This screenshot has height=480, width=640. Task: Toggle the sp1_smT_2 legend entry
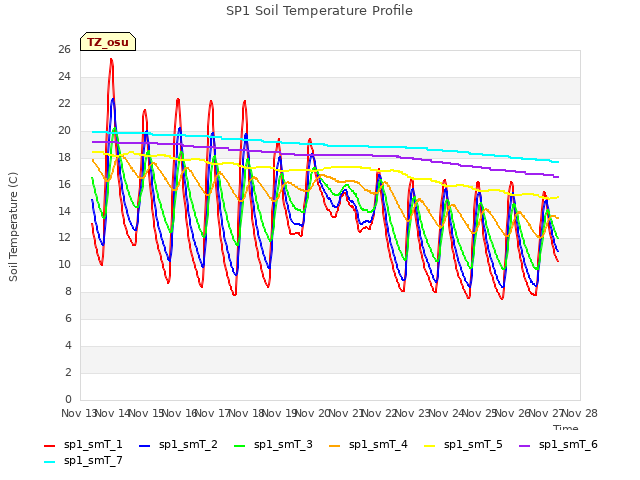coord(178,444)
